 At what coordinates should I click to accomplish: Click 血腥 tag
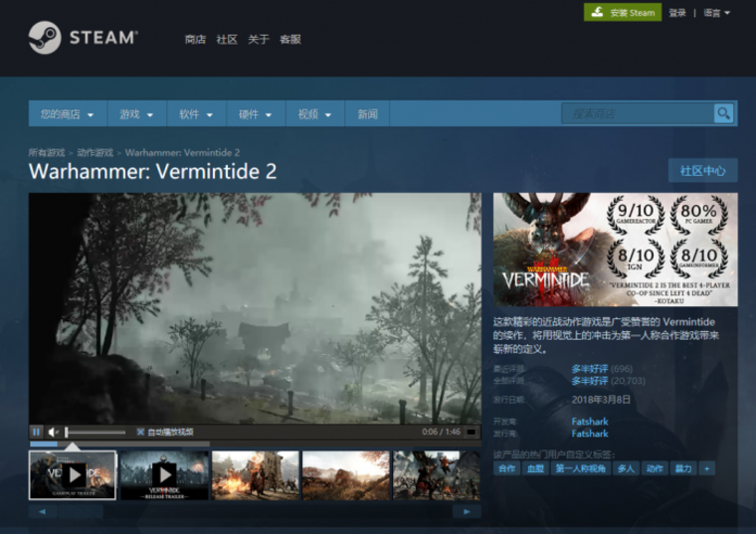point(535,468)
